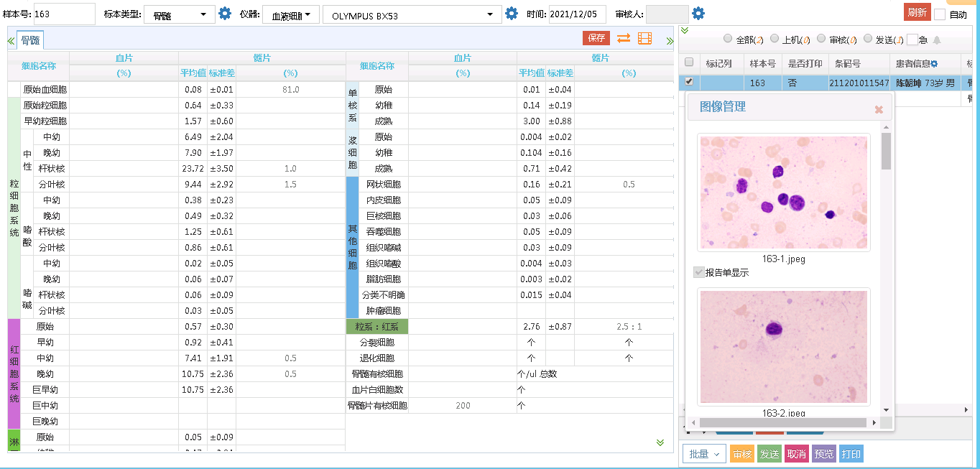The image size is (980, 469).
Task: Click the 时间 date field
Action: tap(577, 14)
